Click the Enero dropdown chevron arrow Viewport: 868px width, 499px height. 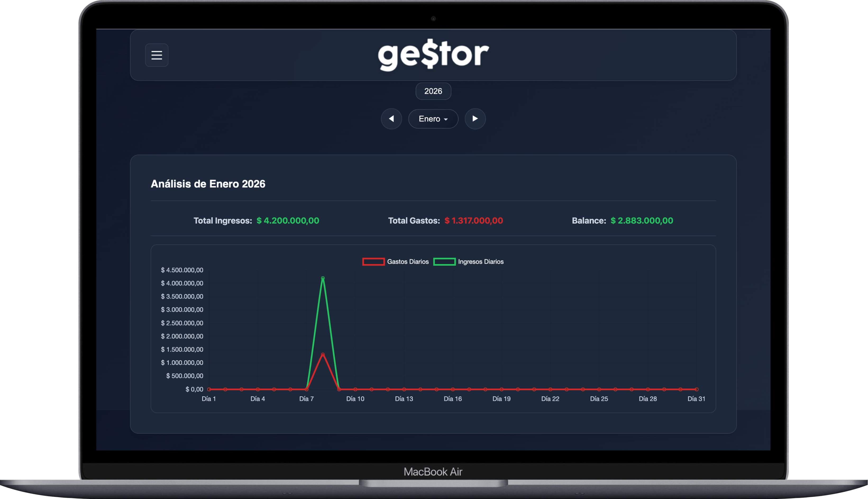[446, 119]
